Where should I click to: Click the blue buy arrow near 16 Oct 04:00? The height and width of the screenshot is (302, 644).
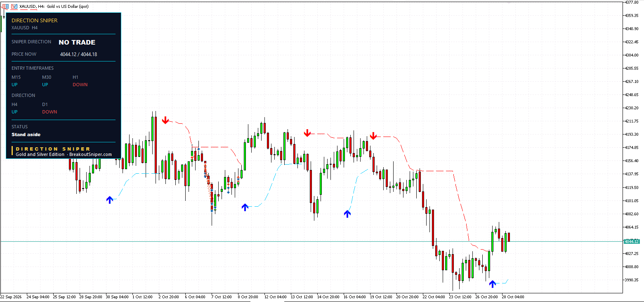coord(347,213)
